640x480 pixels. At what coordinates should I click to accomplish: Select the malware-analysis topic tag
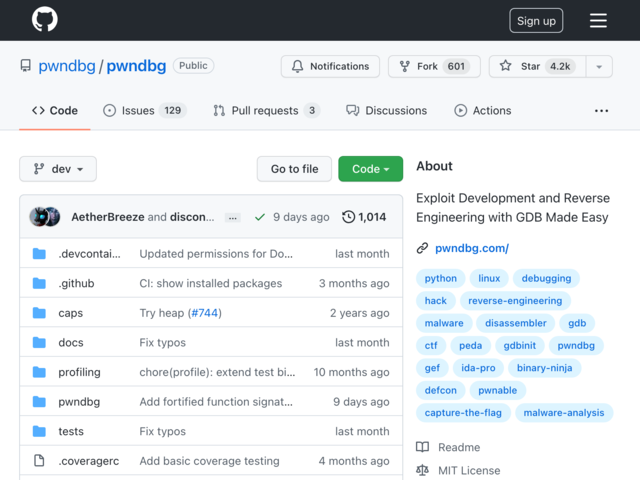pos(564,413)
